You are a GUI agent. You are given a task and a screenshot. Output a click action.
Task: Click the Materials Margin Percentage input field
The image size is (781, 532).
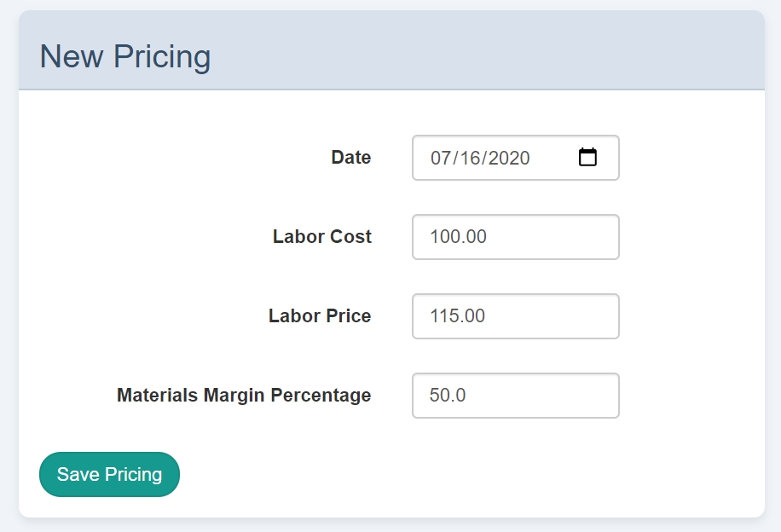tap(515, 396)
